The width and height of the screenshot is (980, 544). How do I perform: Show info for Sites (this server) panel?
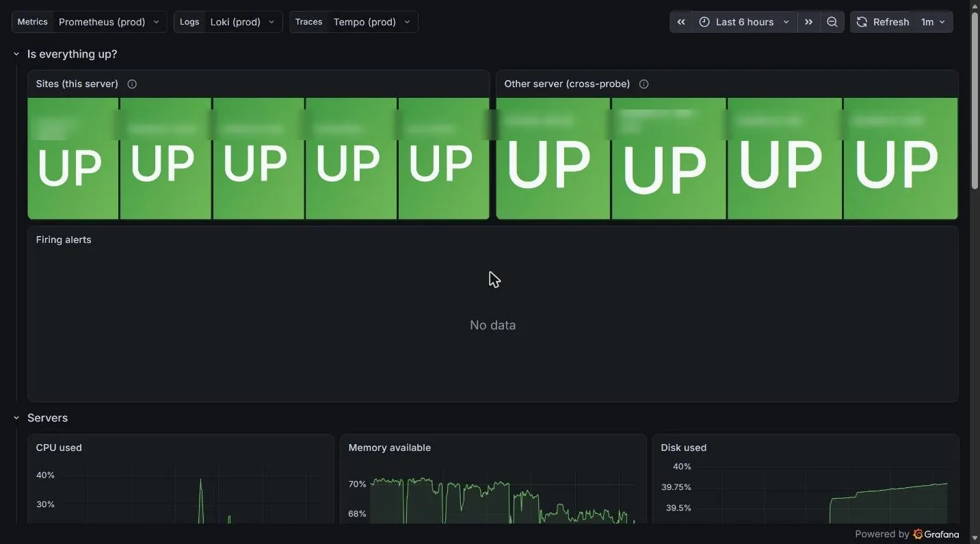click(x=132, y=84)
